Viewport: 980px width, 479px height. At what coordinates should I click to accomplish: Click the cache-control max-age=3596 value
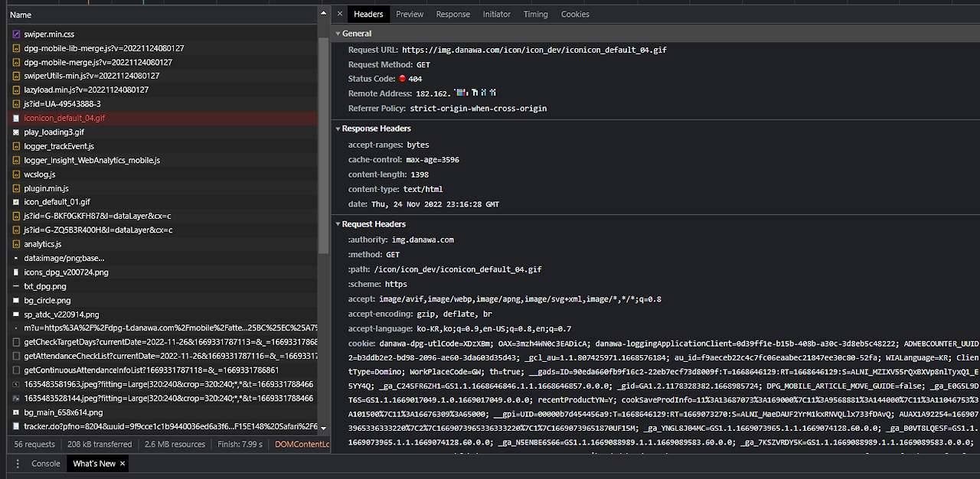(433, 160)
